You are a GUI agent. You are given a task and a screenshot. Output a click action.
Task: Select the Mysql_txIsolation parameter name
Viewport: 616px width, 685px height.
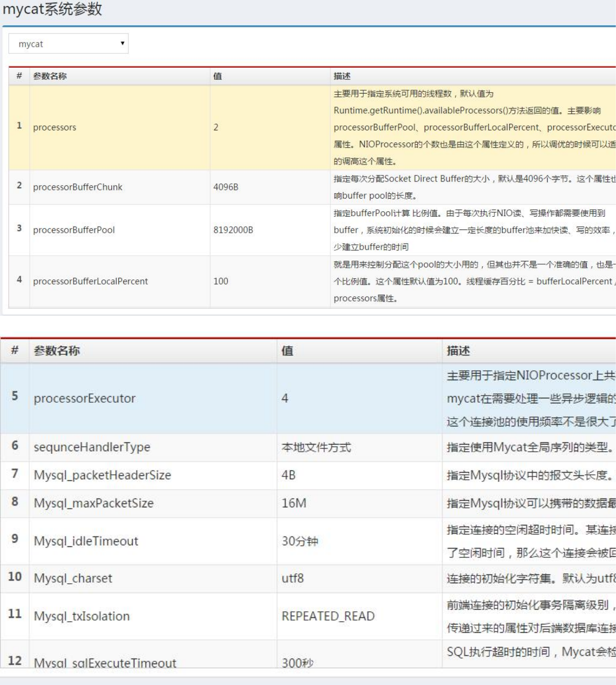pyautogui.click(x=81, y=616)
